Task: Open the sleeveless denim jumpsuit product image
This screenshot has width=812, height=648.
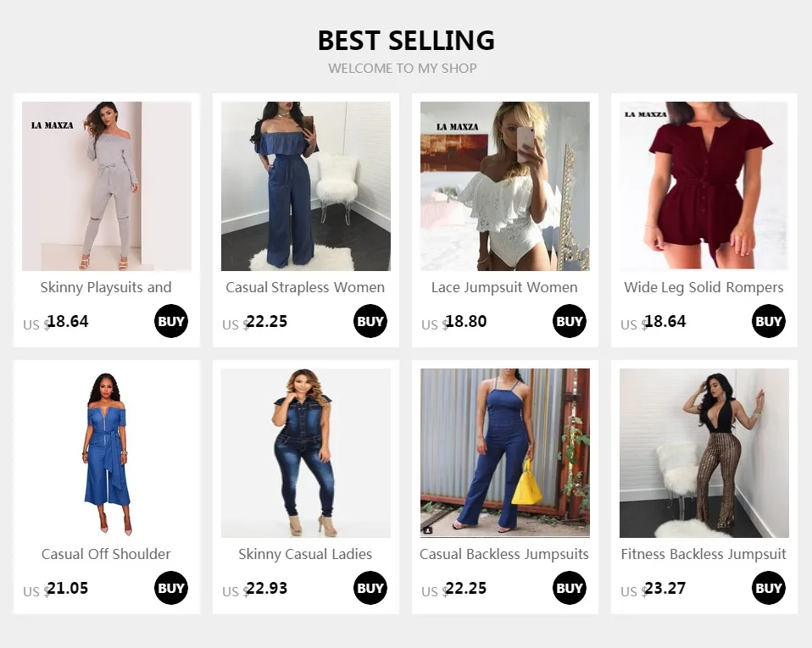Action: click(305, 453)
